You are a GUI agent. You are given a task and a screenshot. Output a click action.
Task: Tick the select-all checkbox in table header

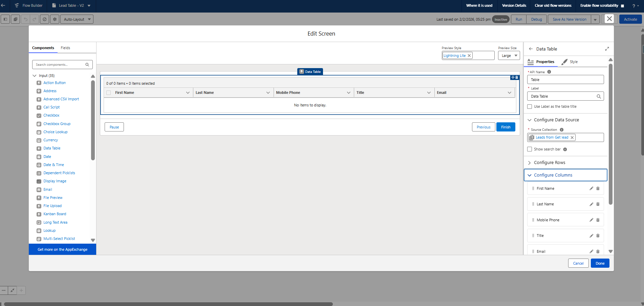[x=109, y=93]
